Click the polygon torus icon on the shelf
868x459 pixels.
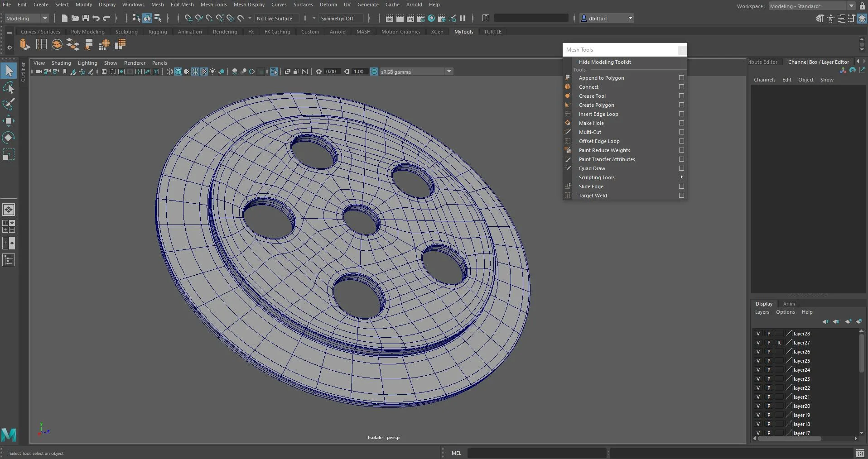pyautogui.click(x=57, y=44)
